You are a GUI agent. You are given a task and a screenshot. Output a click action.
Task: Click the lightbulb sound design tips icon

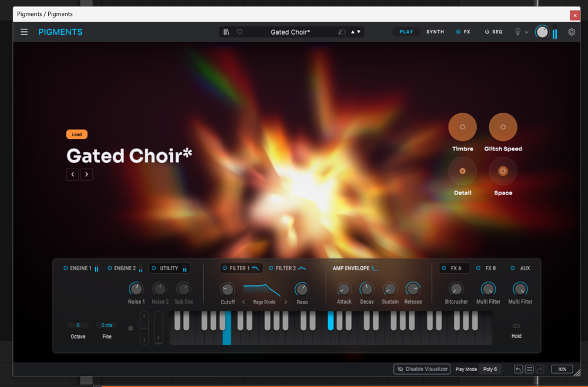pos(517,32)
